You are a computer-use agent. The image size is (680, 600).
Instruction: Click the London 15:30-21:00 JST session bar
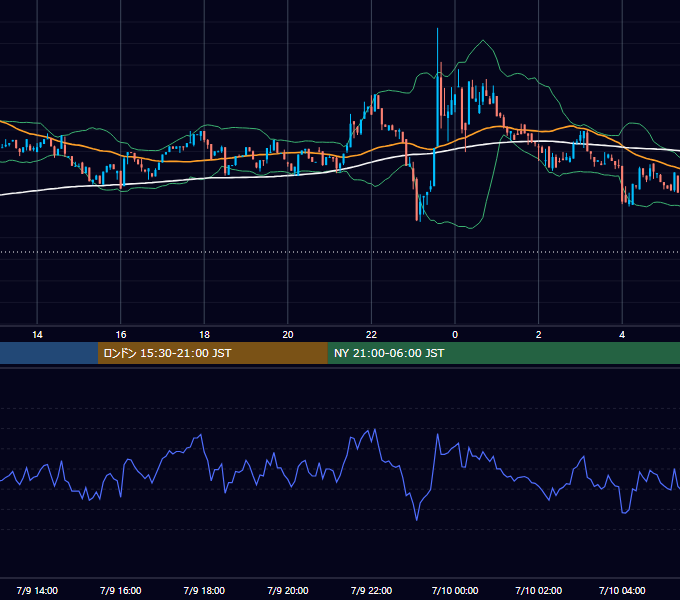[x=212, y=353]
